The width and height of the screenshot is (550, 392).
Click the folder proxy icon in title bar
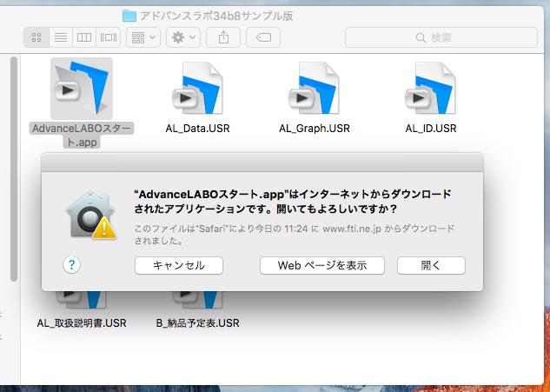[x=129, y=16]
